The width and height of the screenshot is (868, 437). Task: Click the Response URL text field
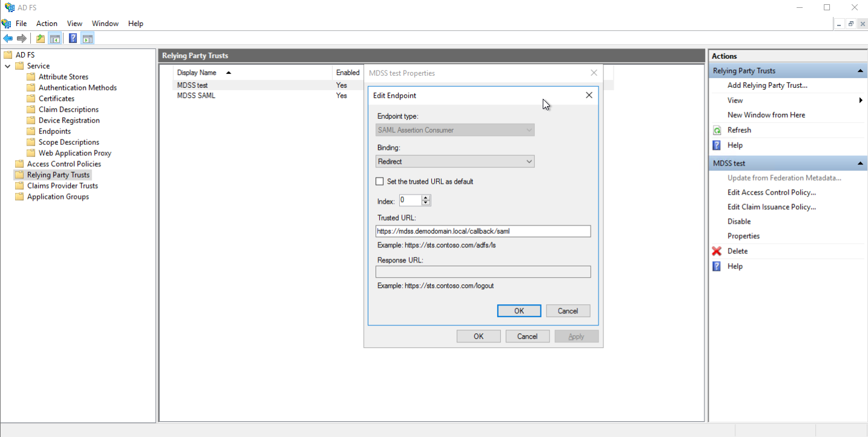[483, 272]
